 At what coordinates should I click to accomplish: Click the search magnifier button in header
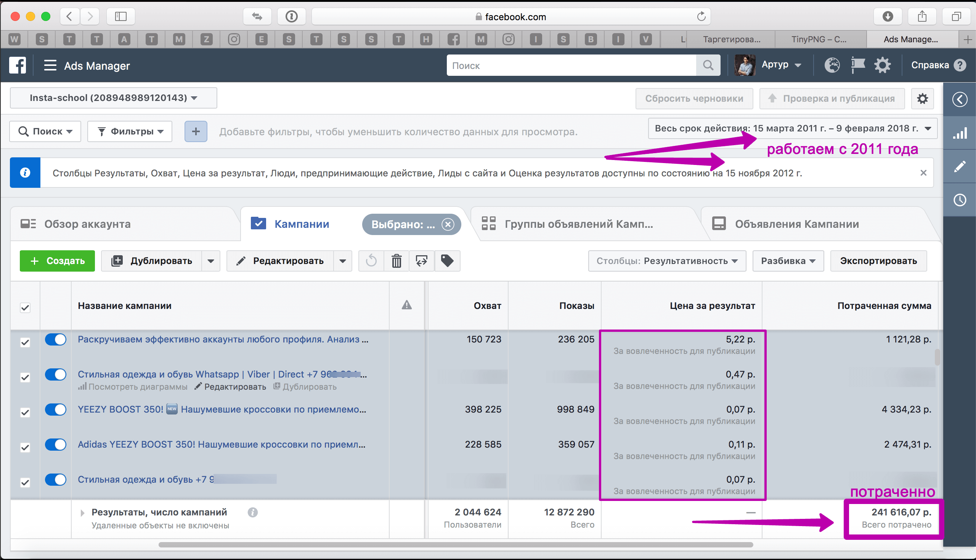(708, 66)
